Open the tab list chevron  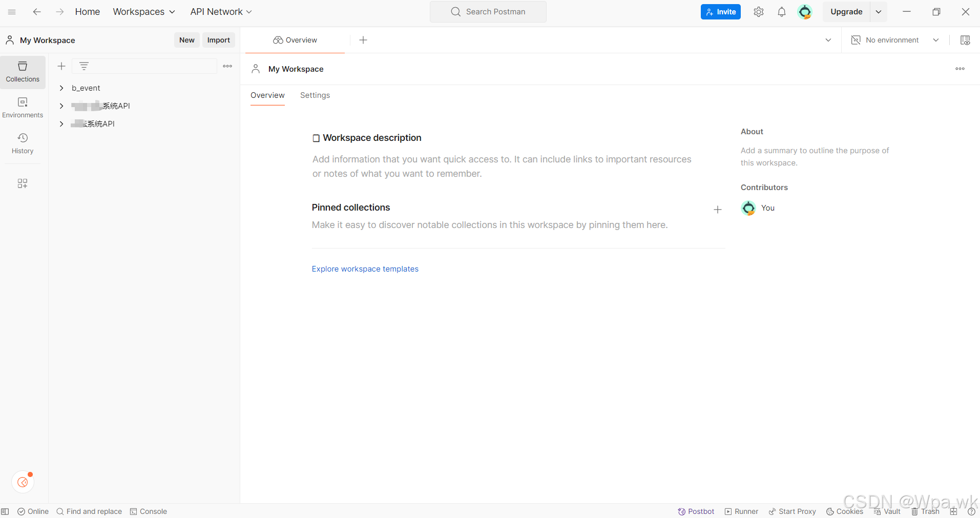[x=828, y=40]
